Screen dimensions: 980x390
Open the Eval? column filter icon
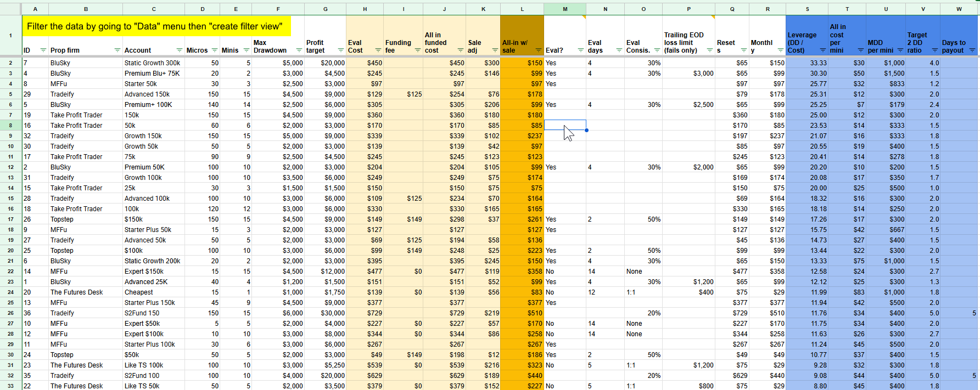pos(580,50)
